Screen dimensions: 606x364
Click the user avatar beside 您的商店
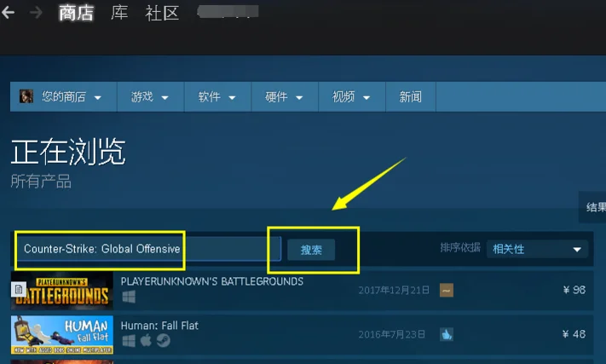point(26,96)
